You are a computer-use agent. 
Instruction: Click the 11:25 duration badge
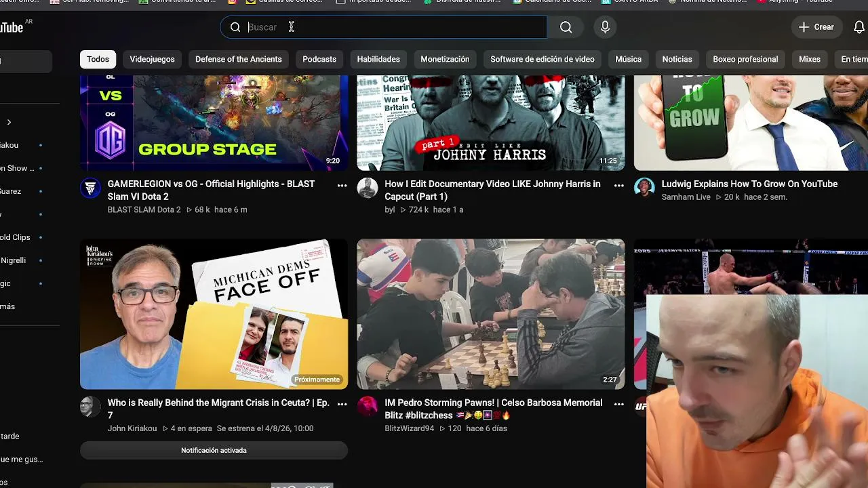point(608,161)
